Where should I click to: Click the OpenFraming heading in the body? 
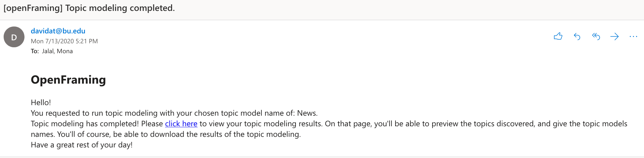point(68,80)
